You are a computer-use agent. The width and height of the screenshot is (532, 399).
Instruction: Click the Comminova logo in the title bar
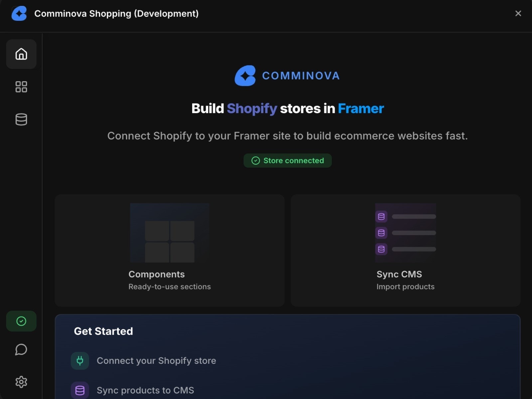click(x=19, y=14)
